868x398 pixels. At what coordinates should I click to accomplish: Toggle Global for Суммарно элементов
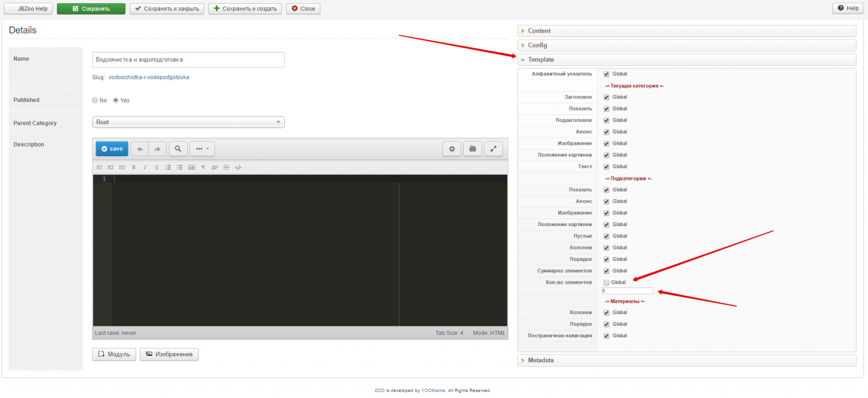(x=607, y=271)
